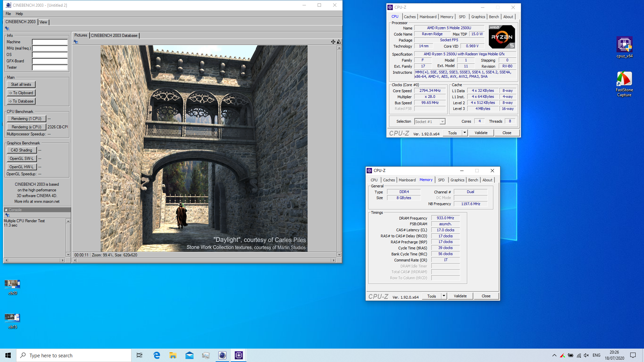The height and width of the screenshot is (362, 644).
Task: Open the cpuz_x64 desktop shortcut
Action: (624, 47)
